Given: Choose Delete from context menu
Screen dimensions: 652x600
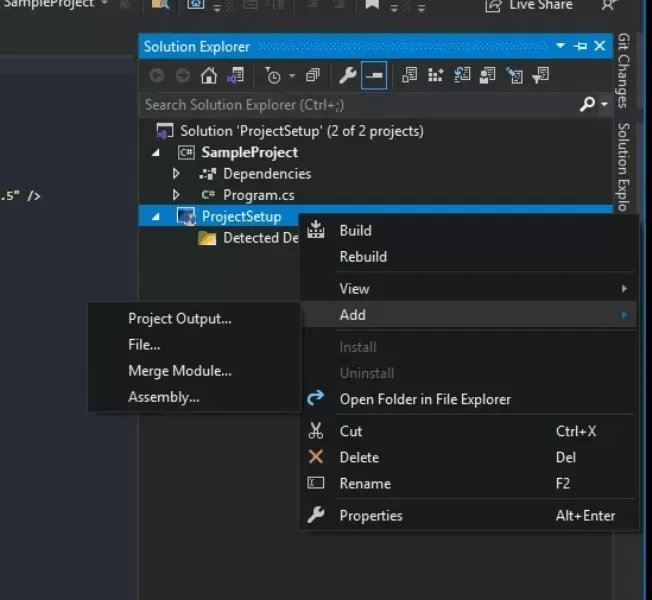Looking at the screenshot, I should [x=359, y=457].
